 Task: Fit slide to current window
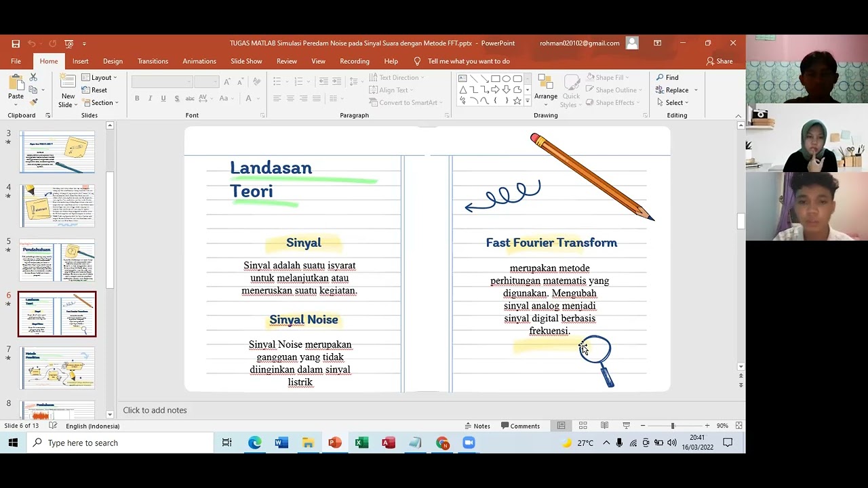click(738, 426)
